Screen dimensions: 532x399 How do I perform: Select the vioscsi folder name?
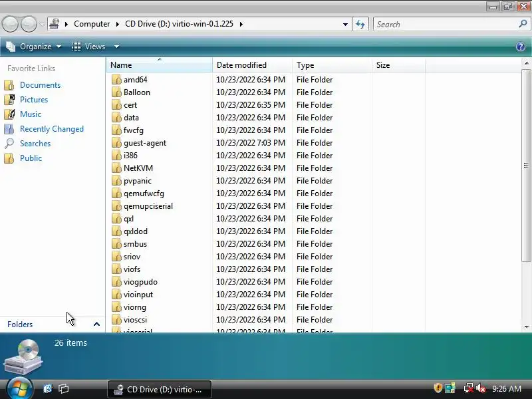(136, 320)
